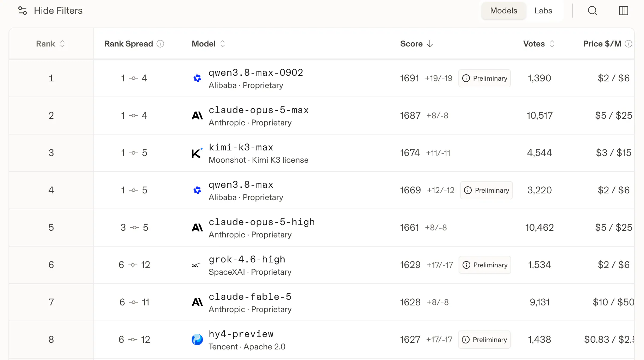Click the Anthropic logo beside claude-opus-5-high
The height and width of the screenshot is (360, 644).
(x=197, y=228)
